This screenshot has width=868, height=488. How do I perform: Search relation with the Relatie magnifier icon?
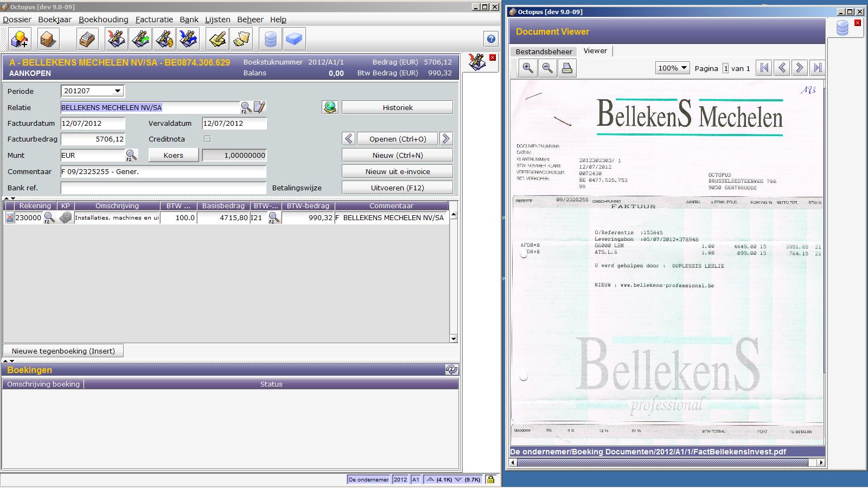tap(246, 107)
